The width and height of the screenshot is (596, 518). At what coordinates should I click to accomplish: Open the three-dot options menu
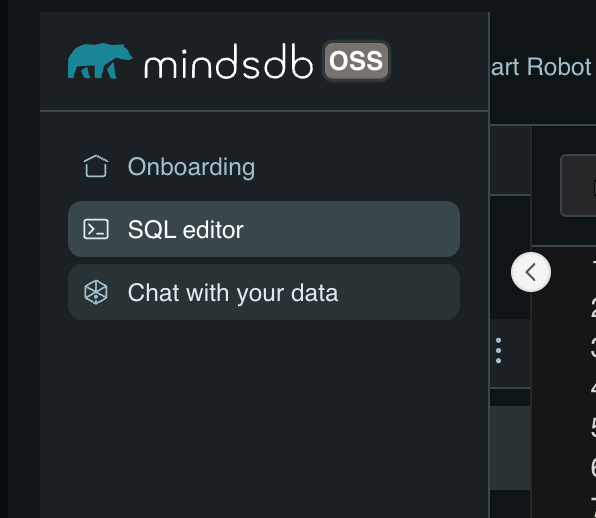(499, 350)
